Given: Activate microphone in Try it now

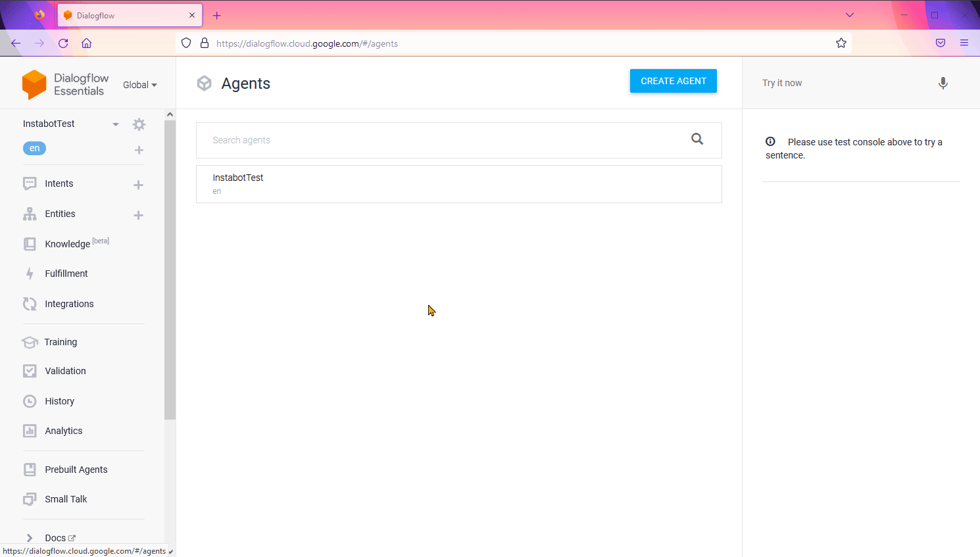Looking at the screenshot, I should pos(943,83).
